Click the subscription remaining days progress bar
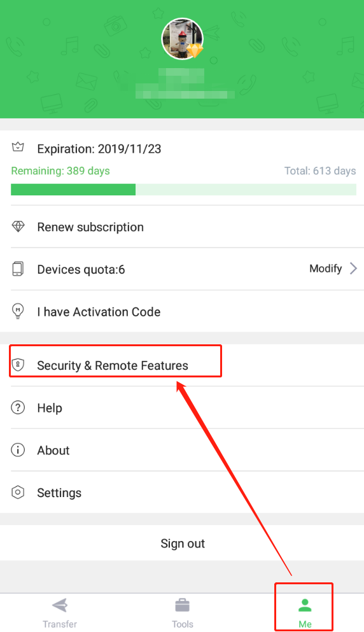Screen dimensions: 364x632 click(x=183, y=190)
